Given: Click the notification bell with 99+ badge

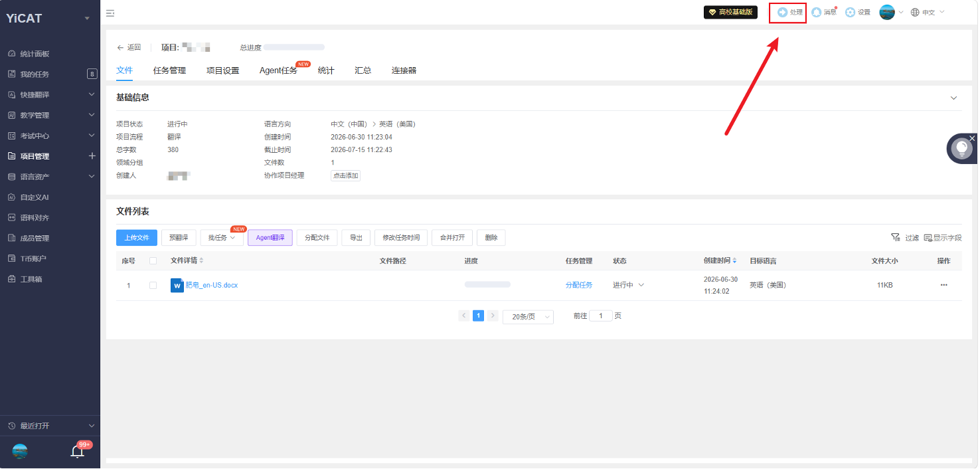Looking at the screenshot, I should (x=78, y=452).
